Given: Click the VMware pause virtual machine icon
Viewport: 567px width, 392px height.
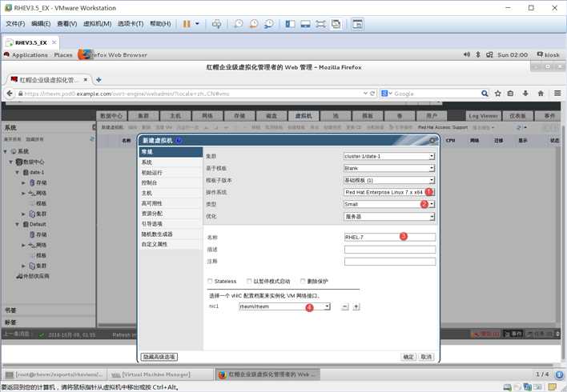Looking at the screenshot, I should point(187,24).
